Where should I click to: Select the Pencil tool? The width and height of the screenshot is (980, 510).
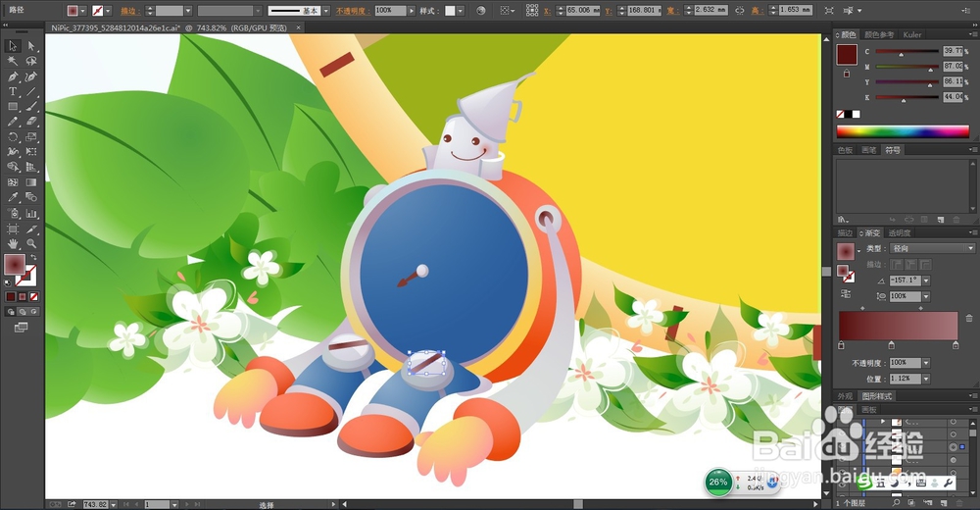(x=13, y=122)
